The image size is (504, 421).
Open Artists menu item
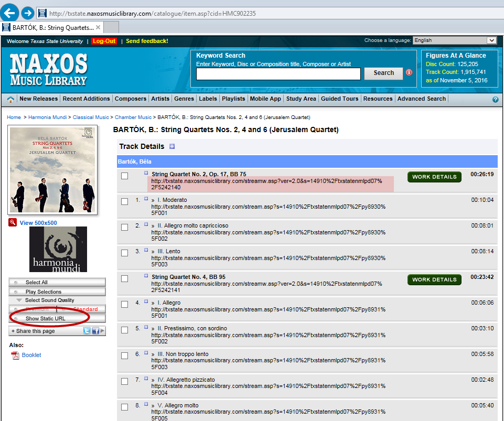pyautogui.click(x=160, y=99)
